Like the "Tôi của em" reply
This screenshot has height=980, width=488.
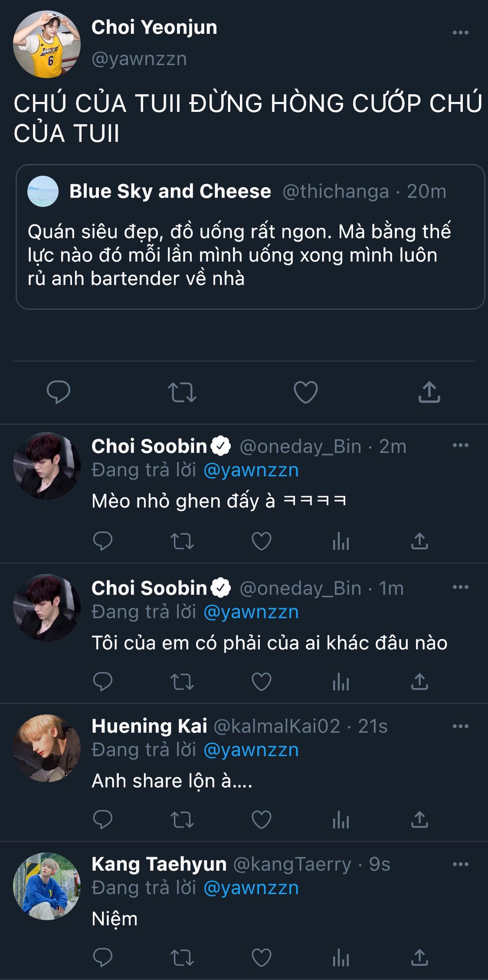(261, 682)
